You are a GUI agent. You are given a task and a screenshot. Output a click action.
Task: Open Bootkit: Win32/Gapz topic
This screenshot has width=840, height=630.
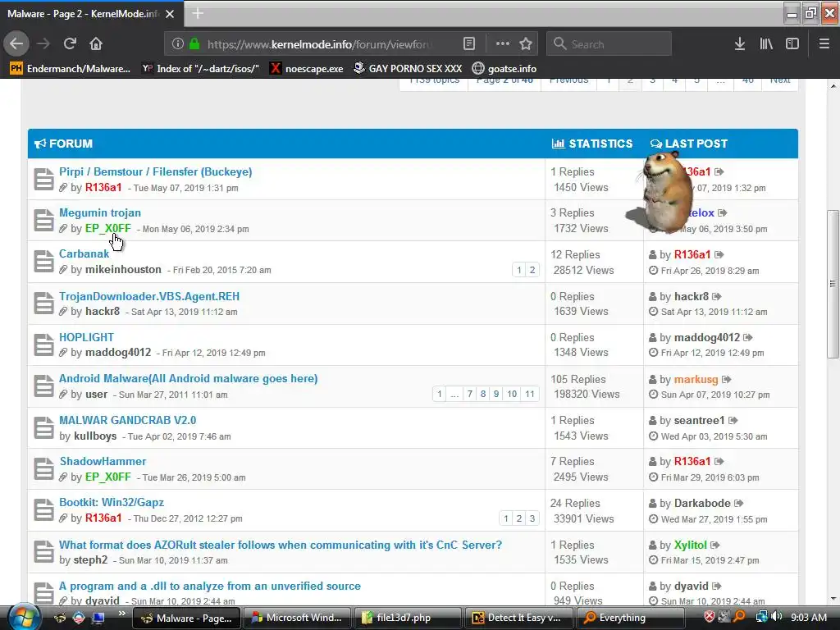[112, 503]
